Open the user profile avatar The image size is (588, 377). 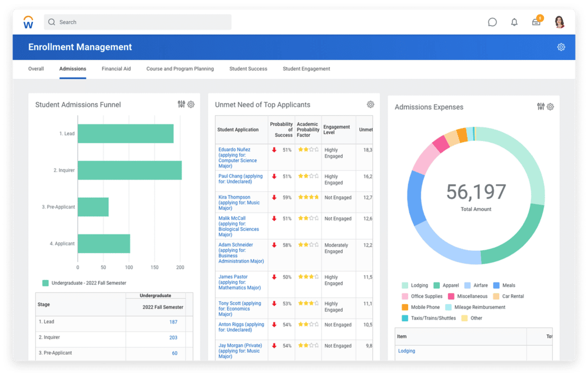(x=559, y=22)
